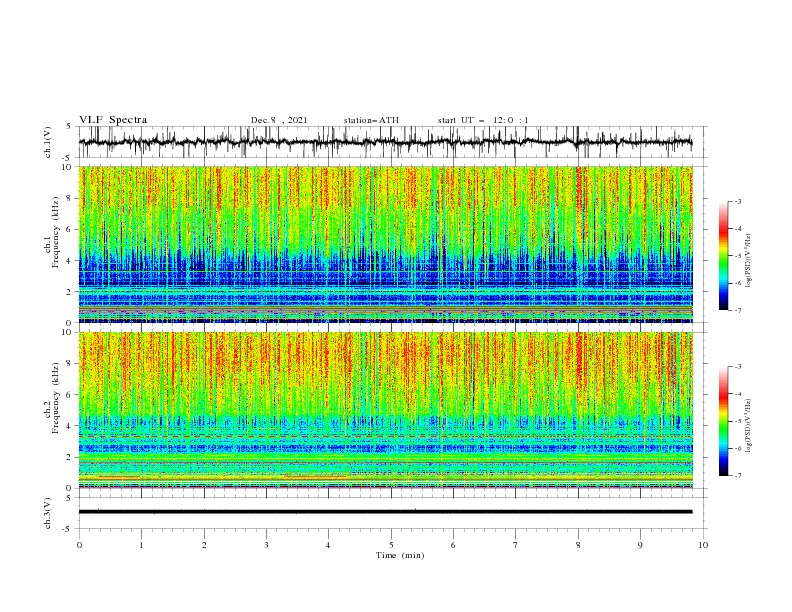Click inside the ch.1 spectrogram panel
792x612 pixels.
pos(385,244)
